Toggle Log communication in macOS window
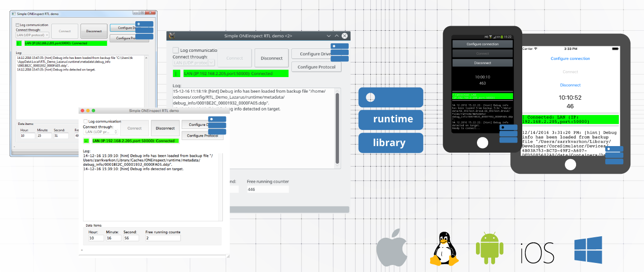 pos(86,121)
